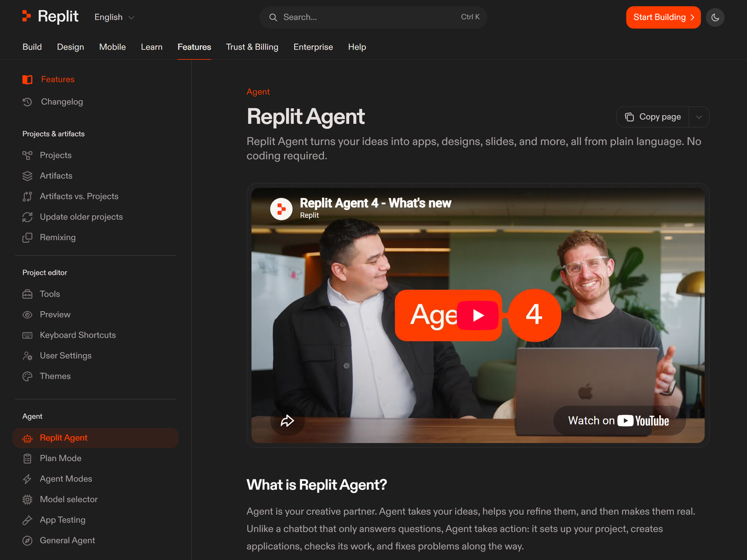747x560 pixels.
Task: Open the Design tab
Action: tap(70, 47)
